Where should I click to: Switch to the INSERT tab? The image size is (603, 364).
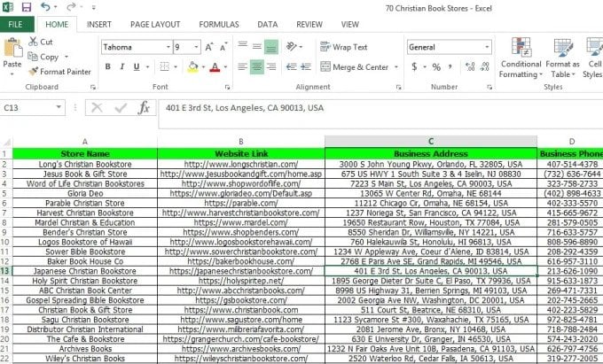(x=98, y=24)
